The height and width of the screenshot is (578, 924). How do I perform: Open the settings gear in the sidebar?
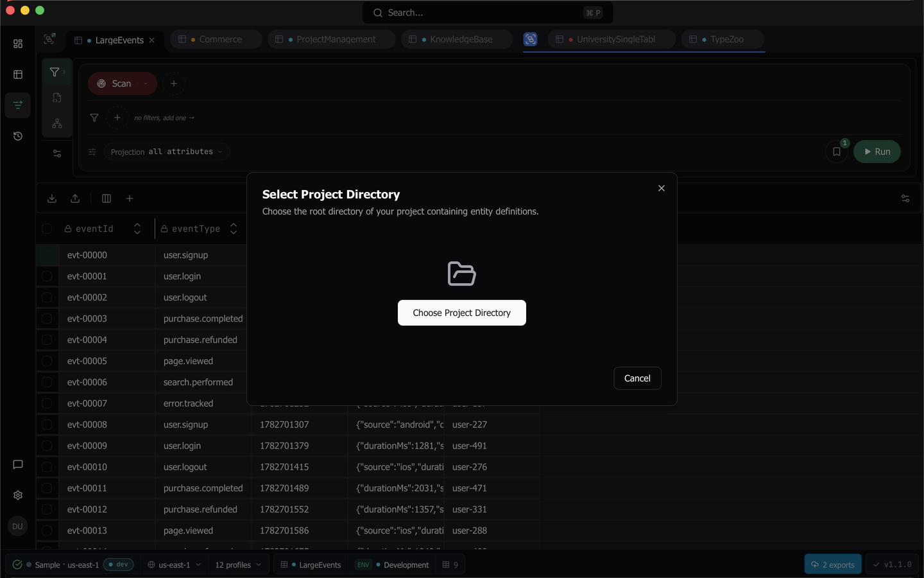[x=18, y=495]
